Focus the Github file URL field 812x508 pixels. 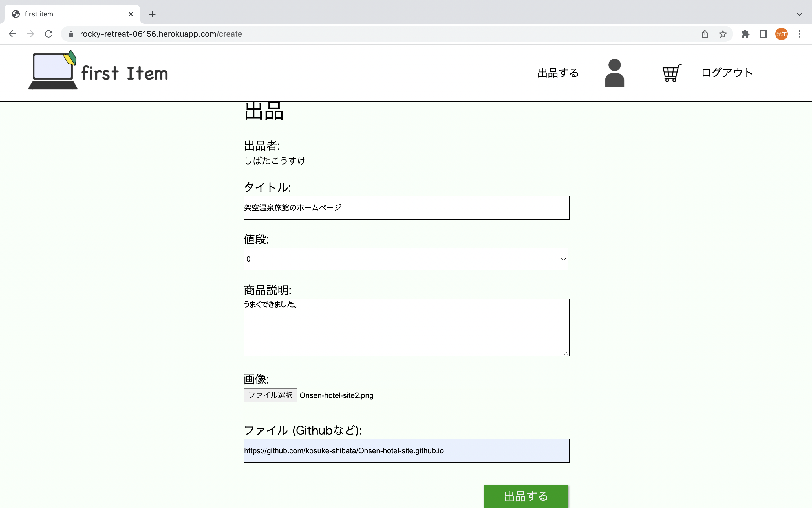[x=406, y=450]
